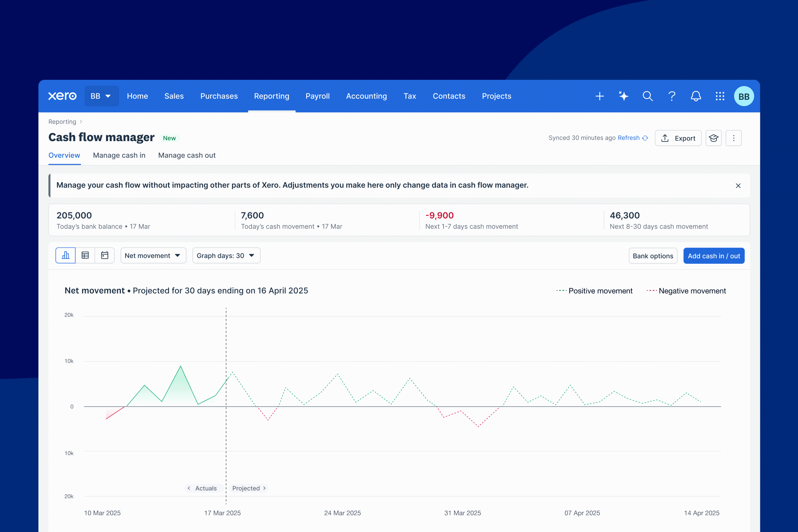Click the Reporting breadcrumb link
Screen dimensions: 798x532
point(62,122)
